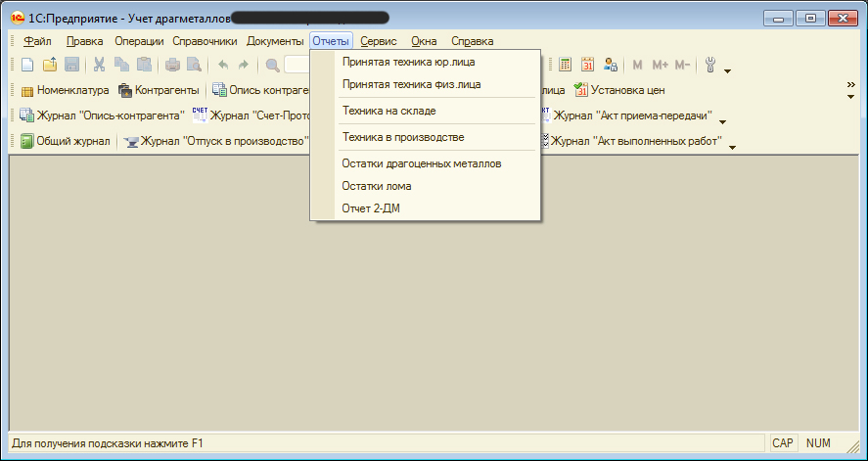
Task: Expand the toolbar overflow chevron at right
Action: point(850,86)
